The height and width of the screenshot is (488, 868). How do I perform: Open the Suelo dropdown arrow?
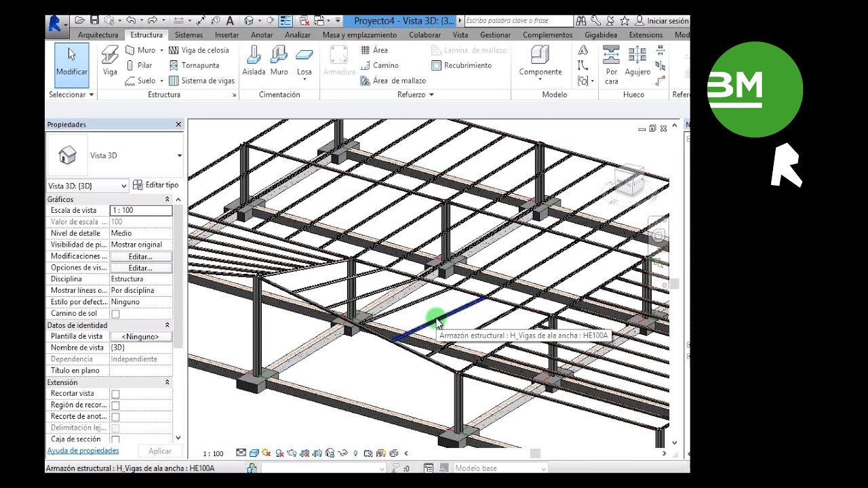click(x=161, y=81)
